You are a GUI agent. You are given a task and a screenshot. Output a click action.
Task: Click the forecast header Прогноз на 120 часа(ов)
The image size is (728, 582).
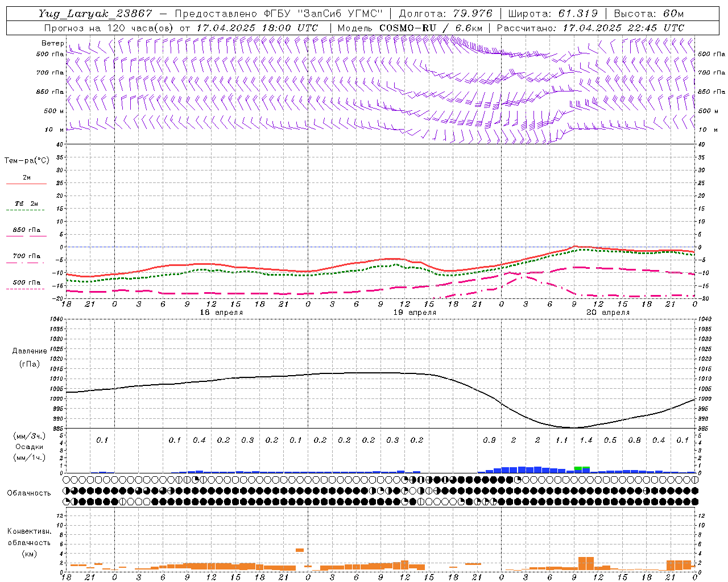coord(110,28)
